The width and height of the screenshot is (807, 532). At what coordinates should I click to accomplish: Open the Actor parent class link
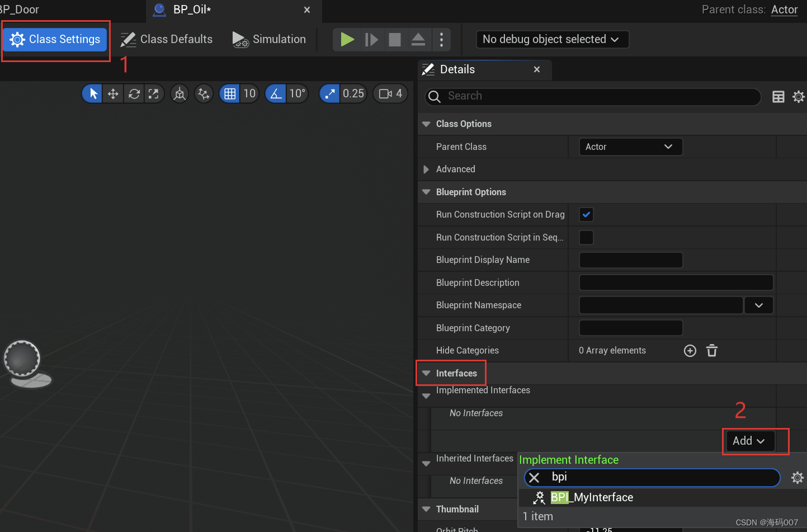coord(784,10)
